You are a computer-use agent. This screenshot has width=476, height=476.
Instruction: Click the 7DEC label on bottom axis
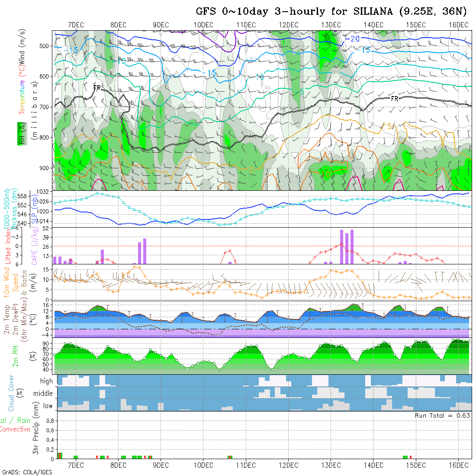(76, 465)
